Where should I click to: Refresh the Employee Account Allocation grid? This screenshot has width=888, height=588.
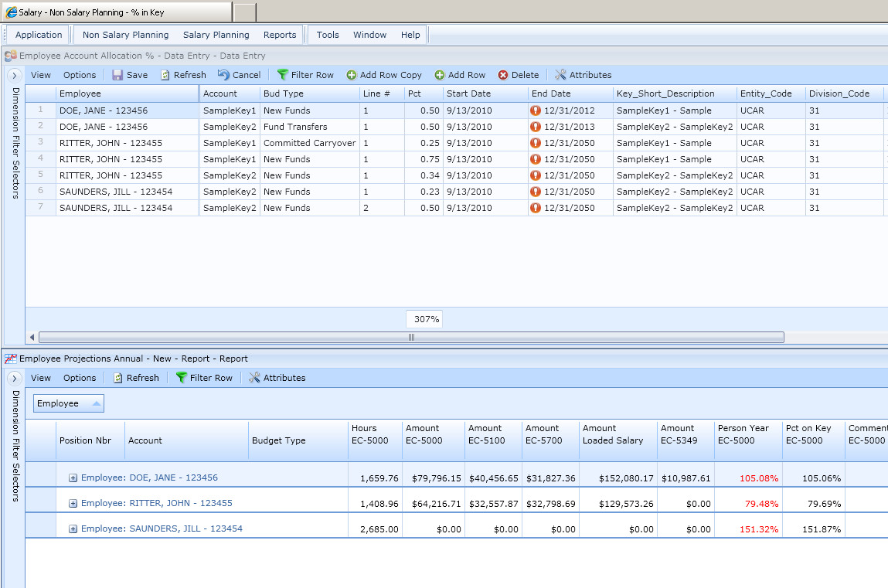183,75
